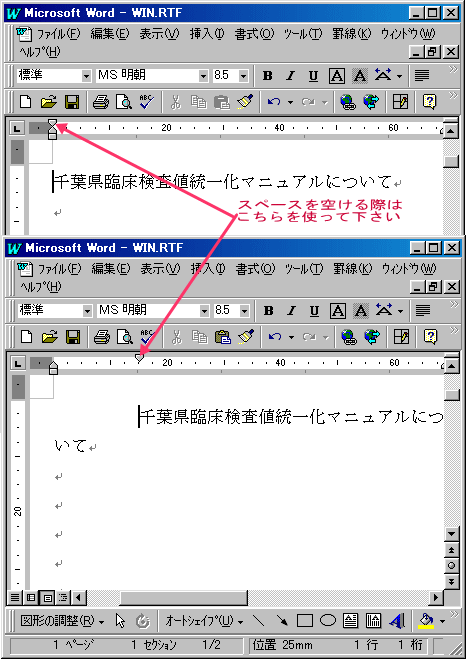Toggle Bold formatting in the upper window
466x659 pixels.
(267, 76)
